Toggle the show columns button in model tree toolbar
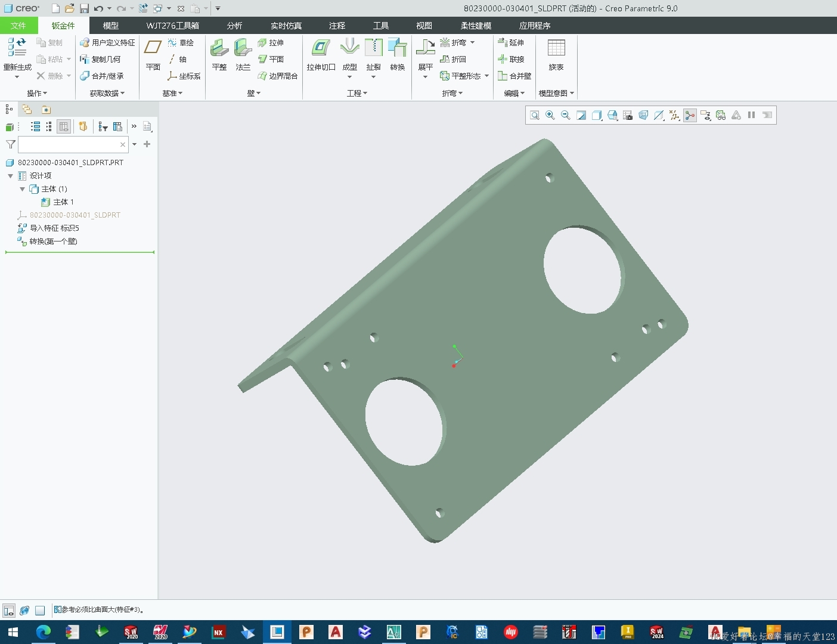Viewport: 837px width, 644px height. tap(64, 126)
